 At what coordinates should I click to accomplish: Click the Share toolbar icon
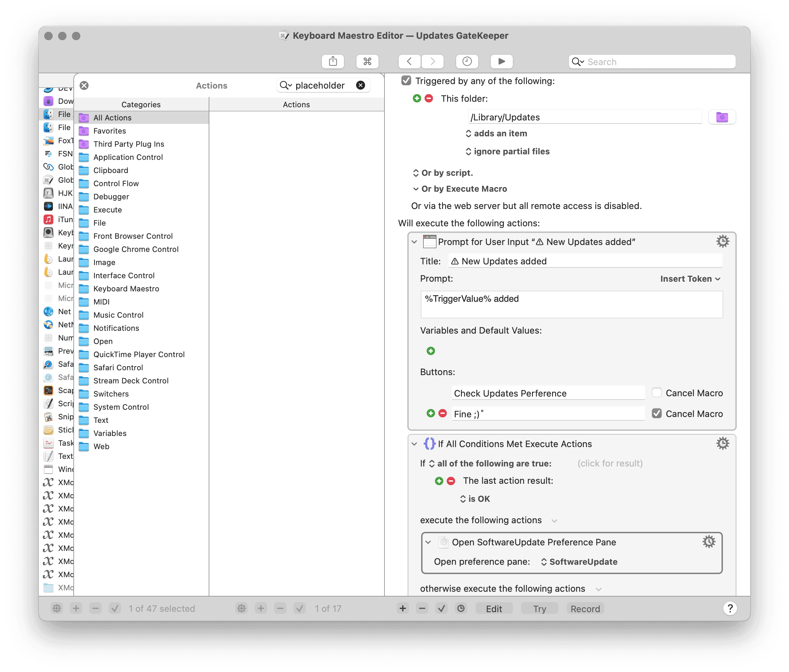pyautogui.click(x=333, y=61)
